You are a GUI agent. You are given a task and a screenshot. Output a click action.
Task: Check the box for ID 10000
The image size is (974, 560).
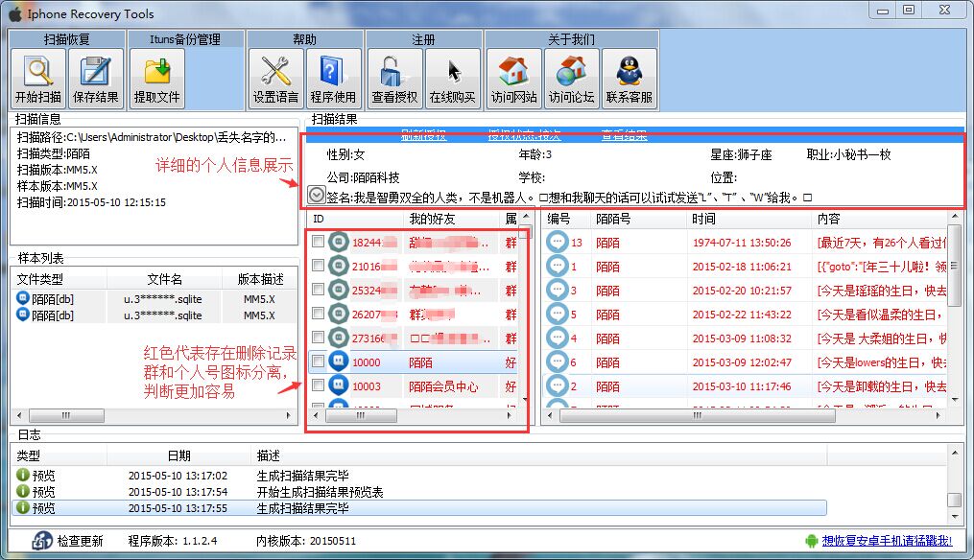click(318, 361)
